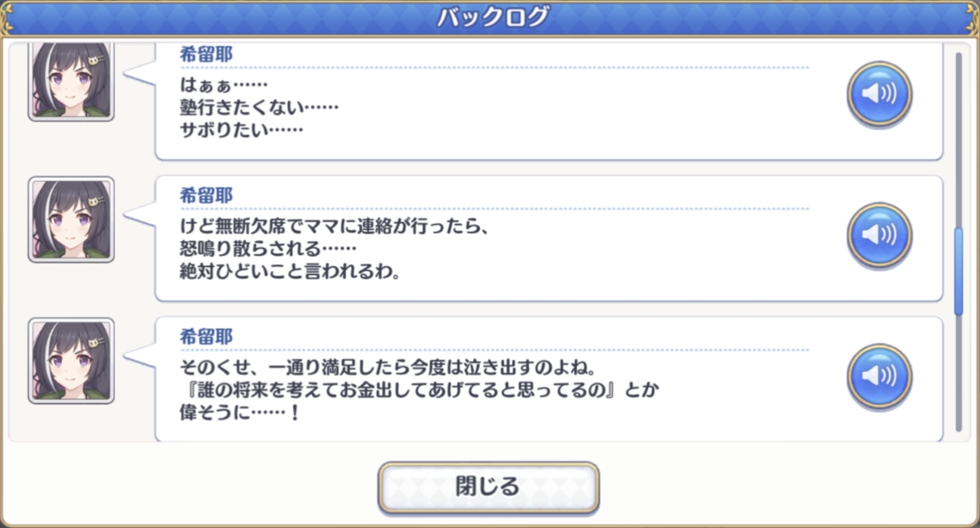The height and width of the screenshot is (528, 980).
Task: Play voice for the そのくせ line
Action: tap(879, 376)
